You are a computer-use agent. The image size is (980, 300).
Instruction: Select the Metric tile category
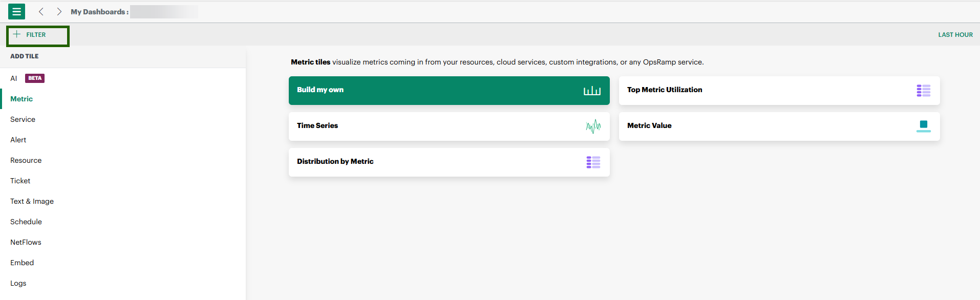[22, 99]
